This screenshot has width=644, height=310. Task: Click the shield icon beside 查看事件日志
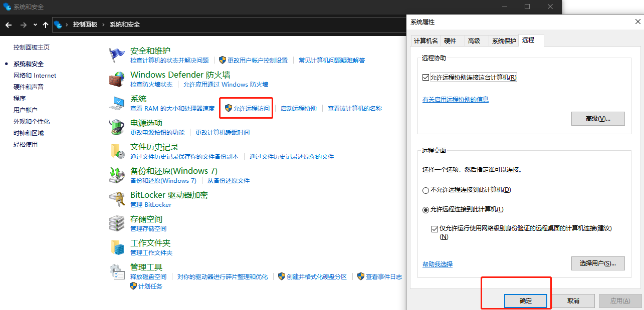(361, 276)
